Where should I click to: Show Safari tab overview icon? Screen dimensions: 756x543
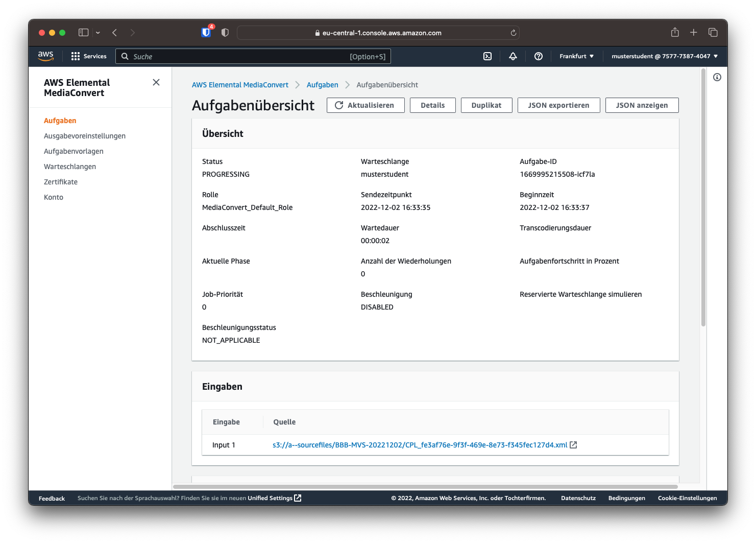tap(713, 32)
